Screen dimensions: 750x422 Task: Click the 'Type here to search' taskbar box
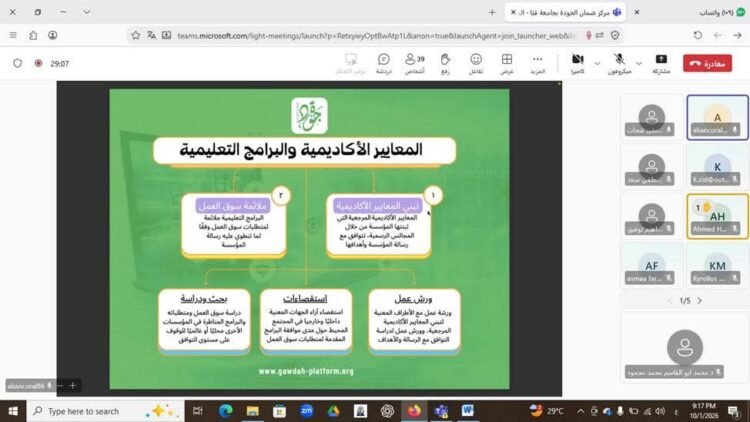click(105, 411)
